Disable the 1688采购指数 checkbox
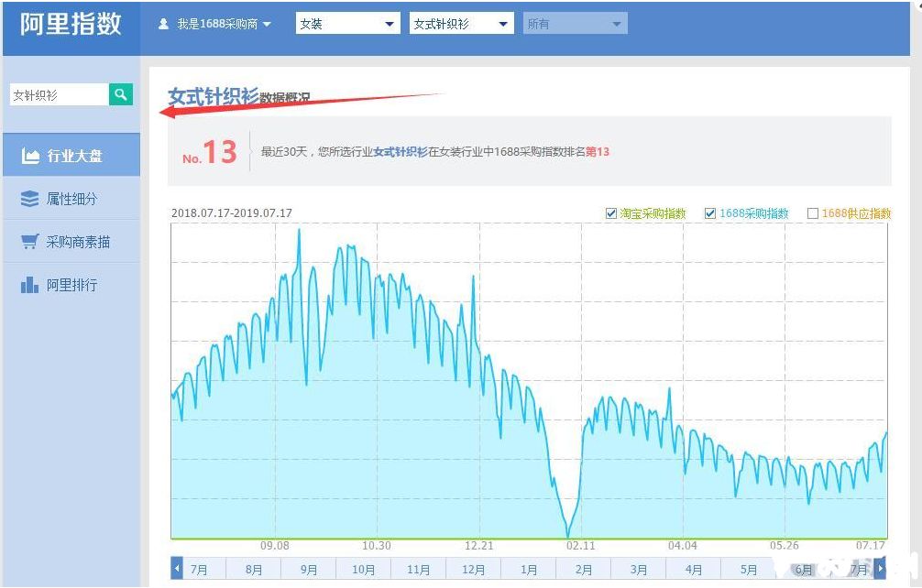Image resolution: width=922 pixels, height=588 pixels. pyautogui.click(x=710, y=213)
